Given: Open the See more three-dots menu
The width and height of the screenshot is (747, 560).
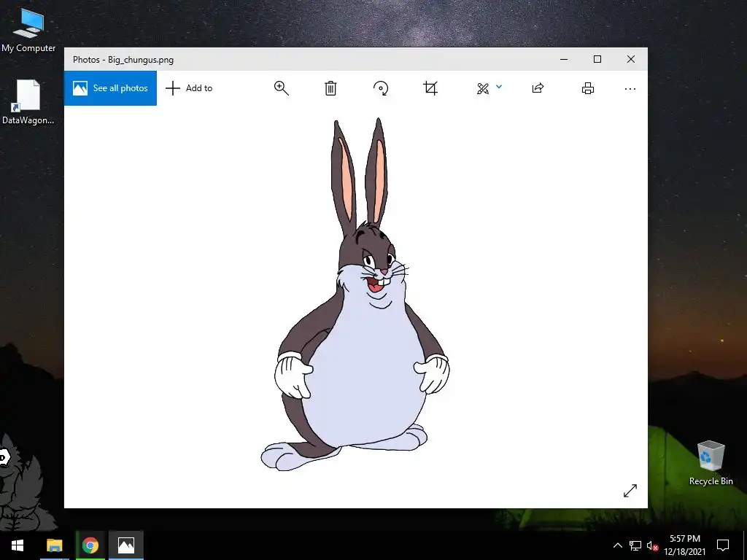Looking at the screenshot, I should click(x=630, y=89).
